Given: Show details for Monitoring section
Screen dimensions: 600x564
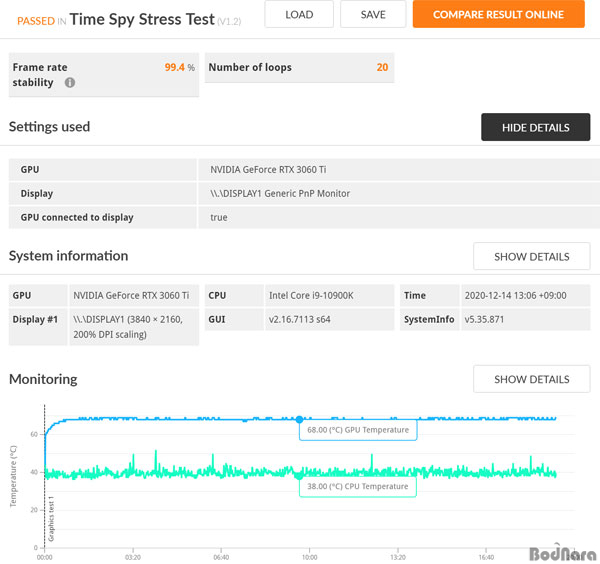Looking at the screenshot, I should click(x=532, y=379).
